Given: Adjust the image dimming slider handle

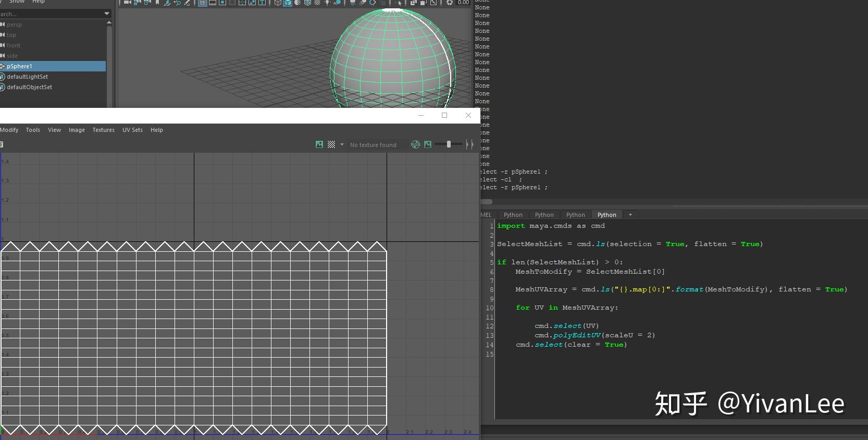Looking at the screenshot, I should [449, 144].
